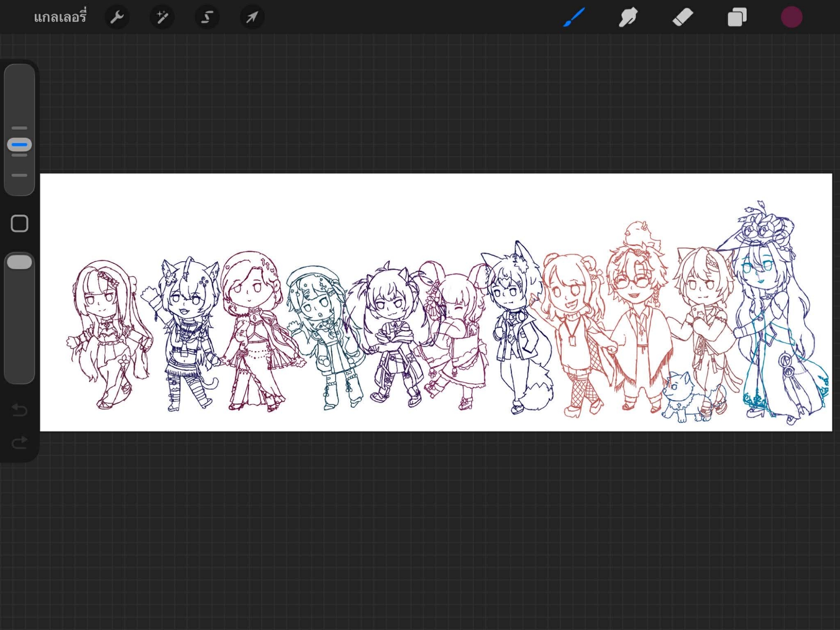The height and width of the screenshot is (630, 840).
Task: Click the brush opacity slider handle
Action: click(19, 262)
